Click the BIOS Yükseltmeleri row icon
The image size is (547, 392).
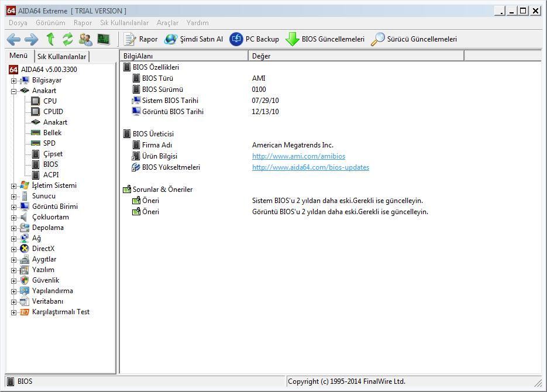pyautogui.click(x=136, y=167)
